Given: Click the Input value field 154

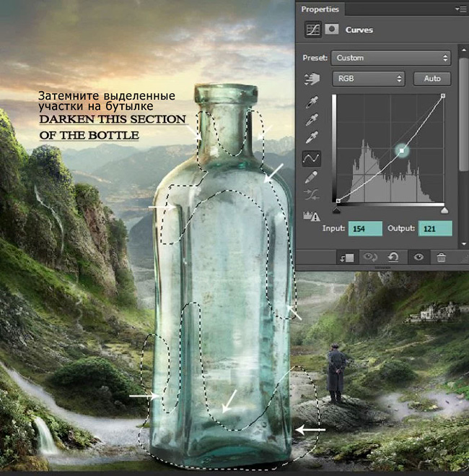Looking at the screenshot, I should click(365, 228).
